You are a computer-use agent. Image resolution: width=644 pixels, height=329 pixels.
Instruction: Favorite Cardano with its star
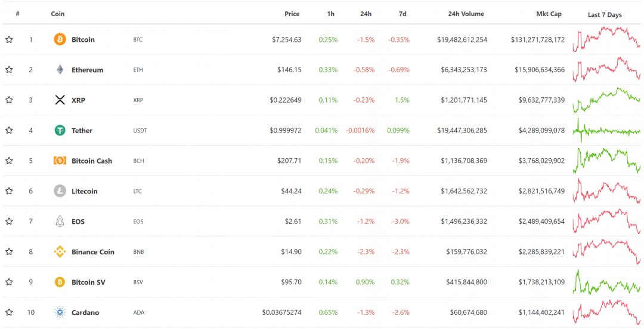click(x=9, y=312)
